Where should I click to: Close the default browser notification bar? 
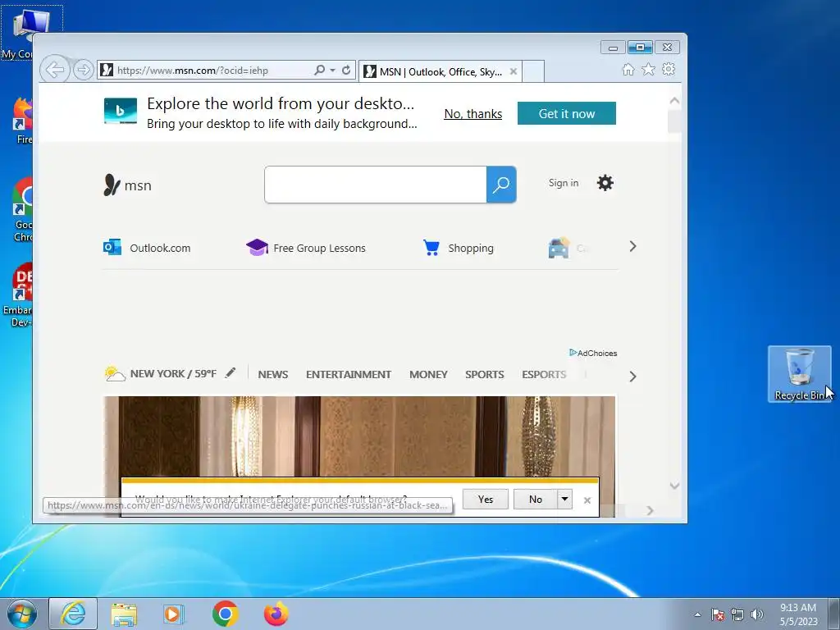(x=587, y=500)
